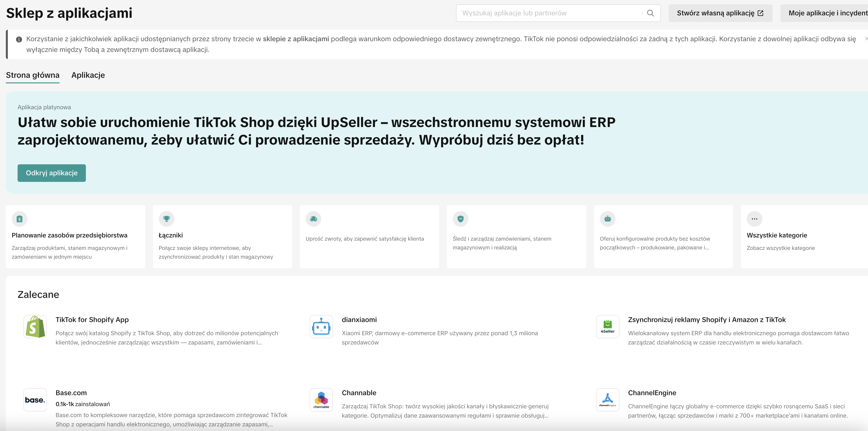
Task: Click the returns truck category icon
Action: (x=313, y=219)
